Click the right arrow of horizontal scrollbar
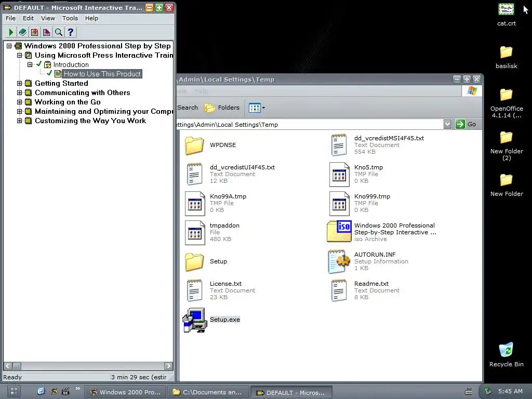 (x=168, y=366)
